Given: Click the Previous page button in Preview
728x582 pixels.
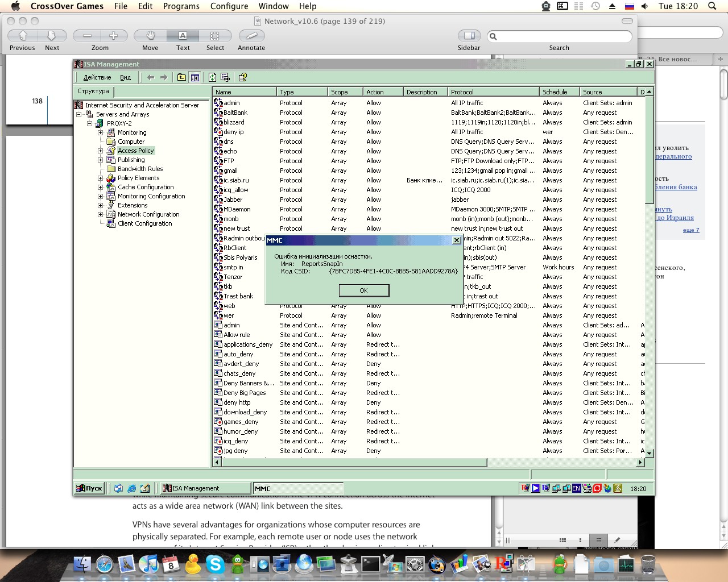Looking at the screenshot, I should [23, 36].
